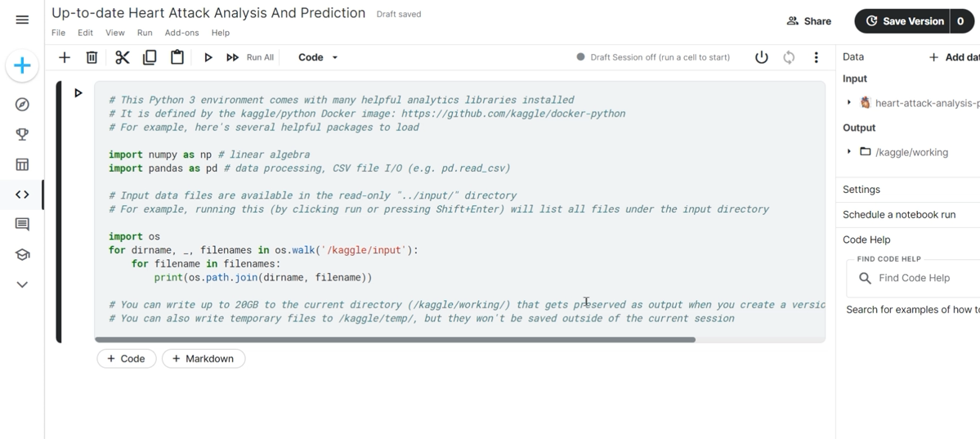
Task: Open the Add-ons menu
Action: [x=181, y=33]
